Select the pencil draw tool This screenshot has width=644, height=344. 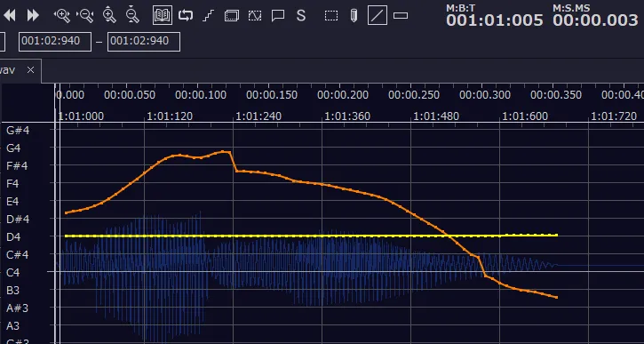click(x=354, y=16)
